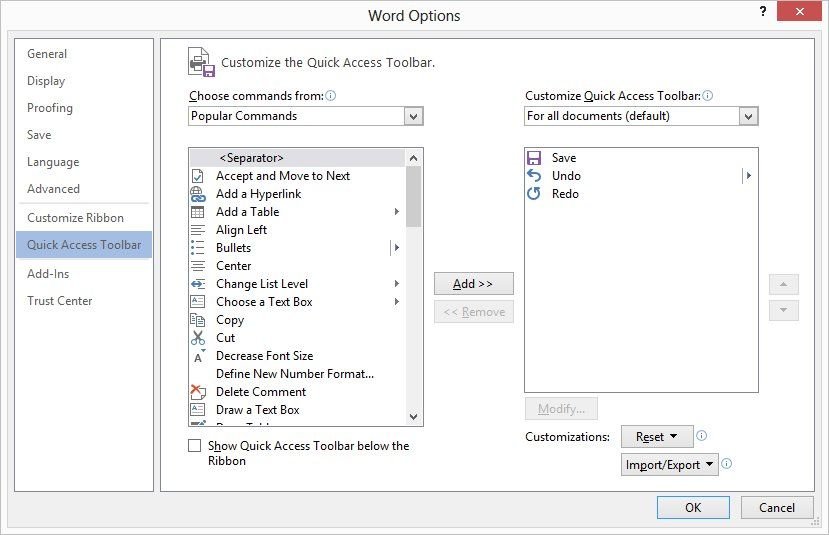This screenshot has height=535, width=829.
Task: Enable Show Quick Access Toolbar below Ribbon
Action: tap(195, 446)
